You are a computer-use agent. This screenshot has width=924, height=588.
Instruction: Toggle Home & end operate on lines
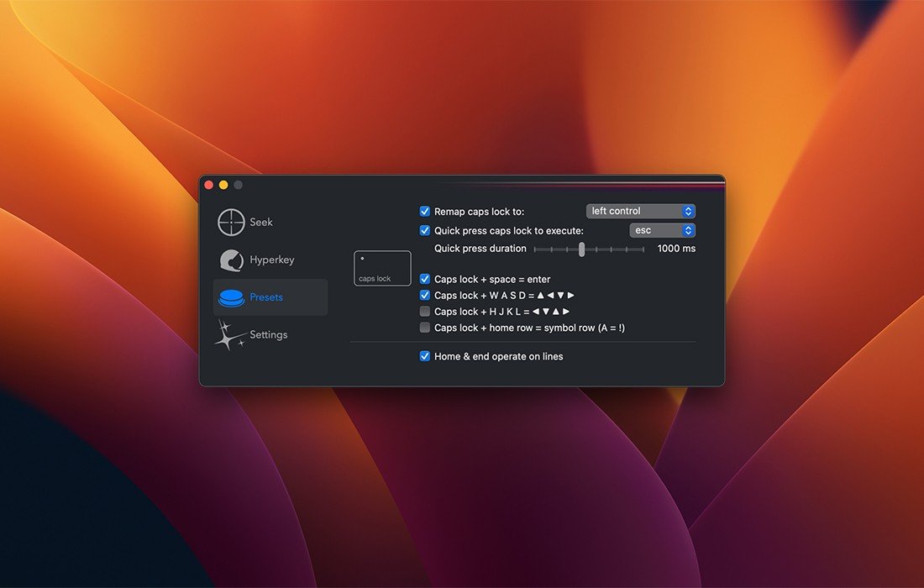pos(425,357)
